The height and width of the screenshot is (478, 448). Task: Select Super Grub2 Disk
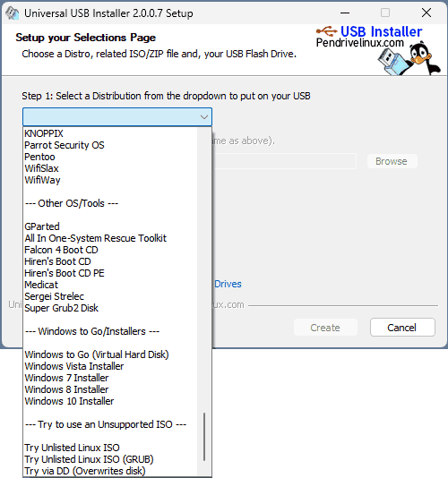coord(61,308)
